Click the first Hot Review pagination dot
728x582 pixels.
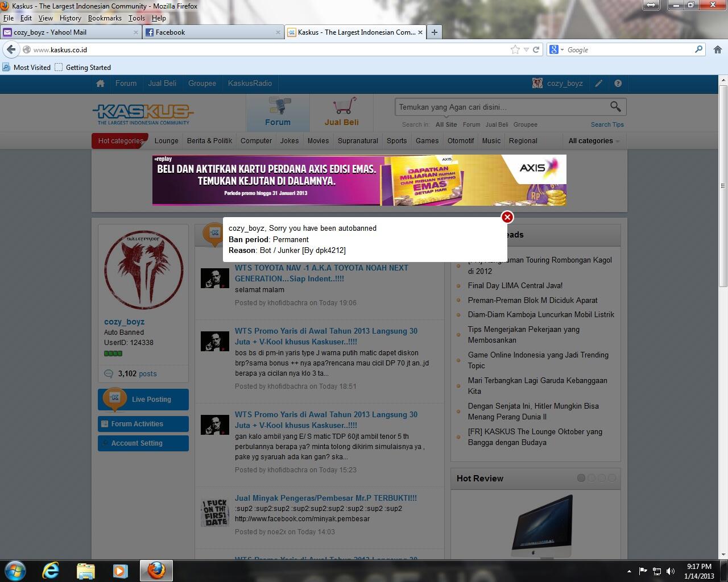click(581, 478)
